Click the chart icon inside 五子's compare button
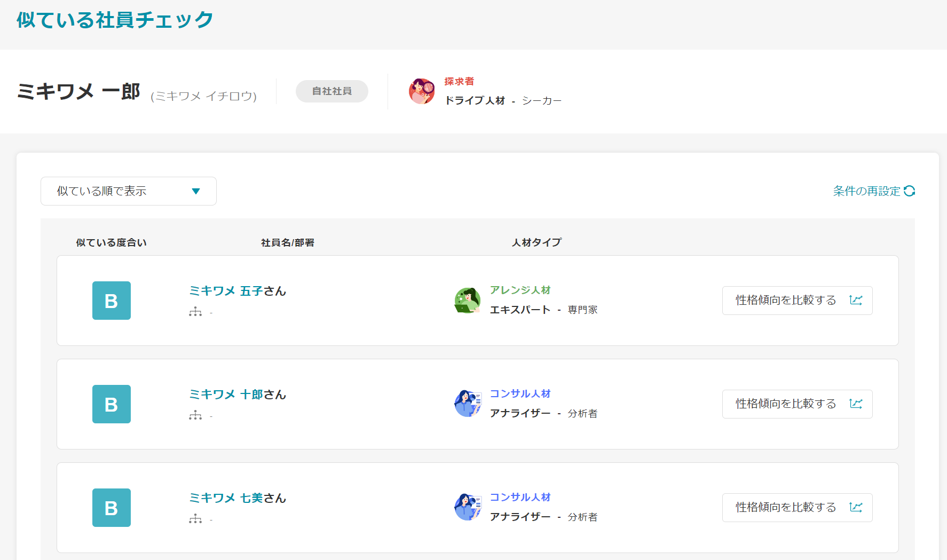This screenshot has height=560, width=947. point(856,300)
